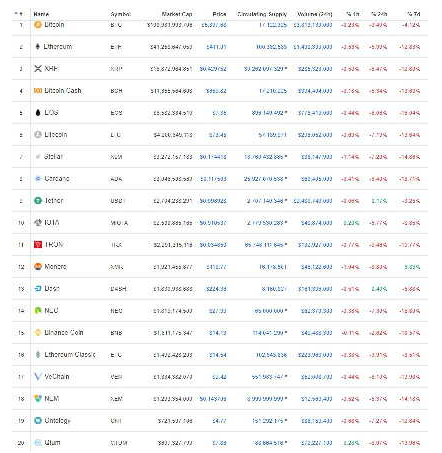Open the Litecoin name link

(x=56, y=134)
